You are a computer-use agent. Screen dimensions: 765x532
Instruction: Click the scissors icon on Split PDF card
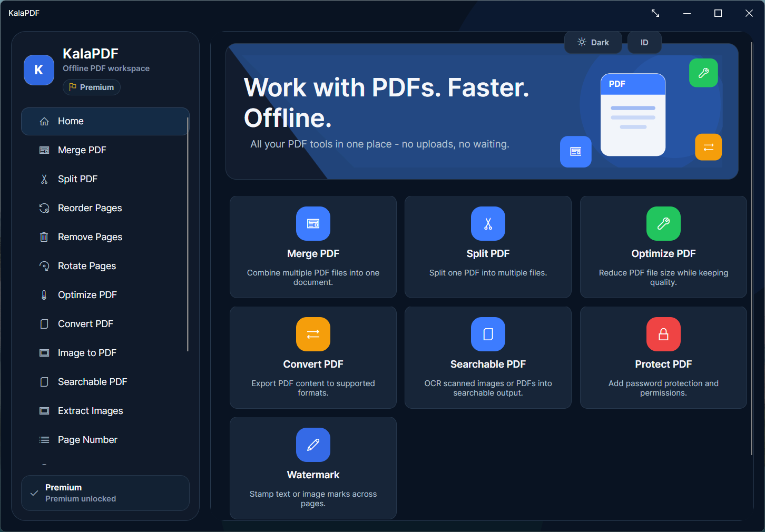coord(488,223)
